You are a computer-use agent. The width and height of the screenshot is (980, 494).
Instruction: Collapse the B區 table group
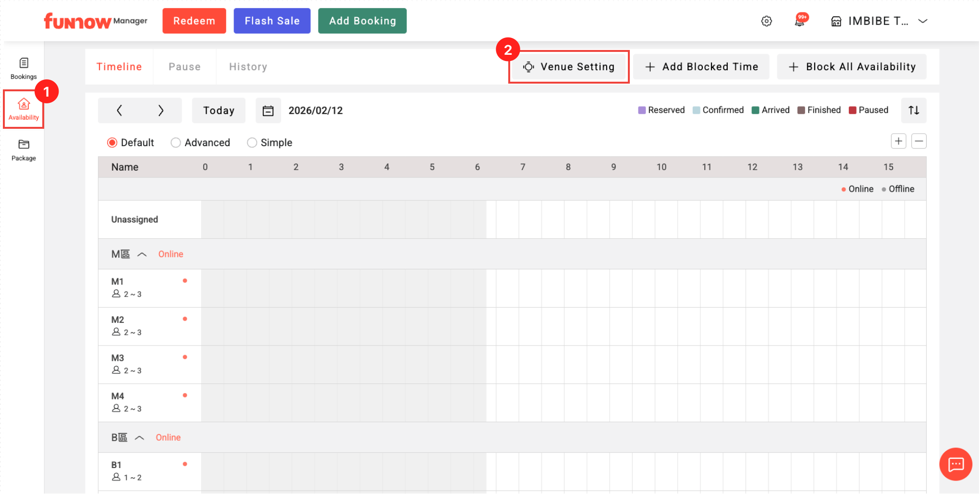(x=139, y=438)
